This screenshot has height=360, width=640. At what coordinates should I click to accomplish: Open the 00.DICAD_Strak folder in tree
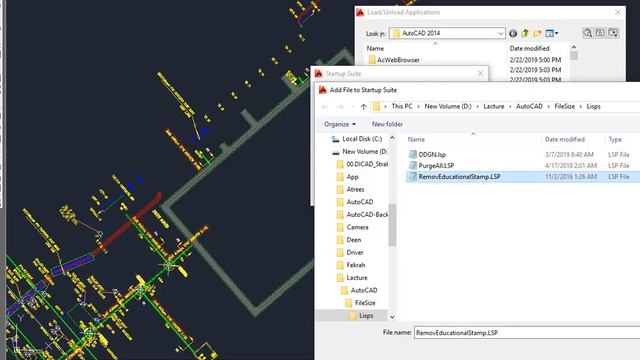point(362,164)
